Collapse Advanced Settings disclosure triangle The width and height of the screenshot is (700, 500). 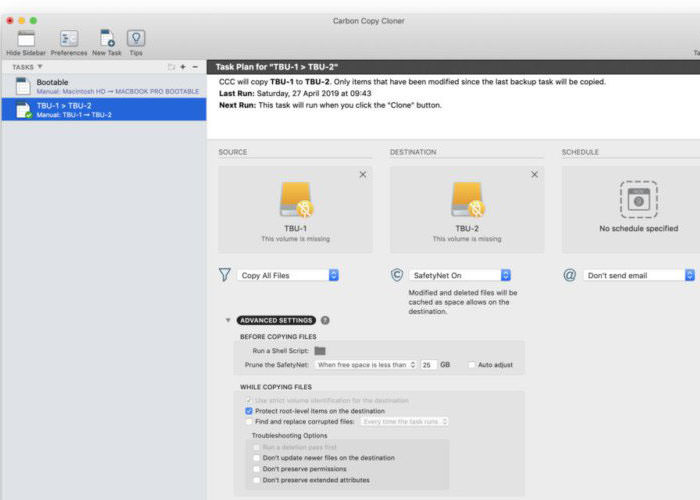tap(228, 320)
